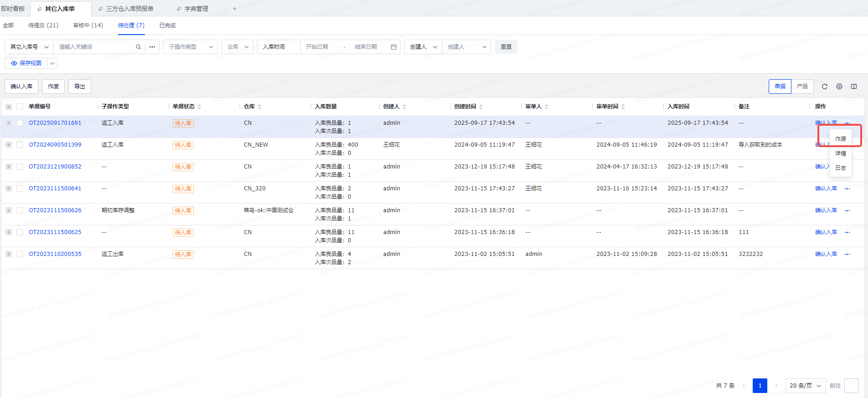Open the 20 条/页 page size dropdown
Image resolution: width=868 pixels, height=398 pixels.
[x=805, y=386]
